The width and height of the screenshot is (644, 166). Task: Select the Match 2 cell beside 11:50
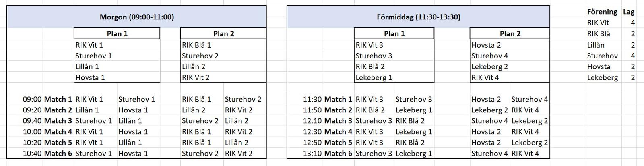point(338,110)
